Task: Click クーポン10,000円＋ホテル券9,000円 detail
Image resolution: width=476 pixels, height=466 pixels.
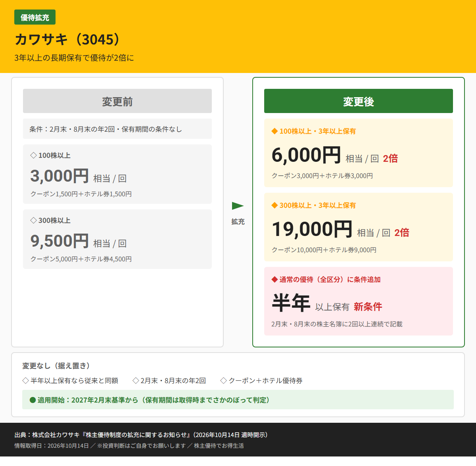Action: tap(324, 250)
